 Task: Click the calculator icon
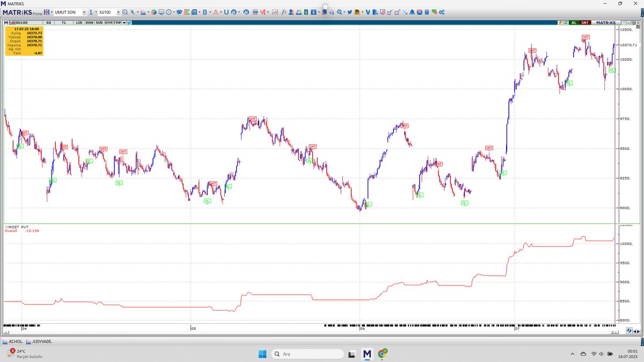coord(427,12)
